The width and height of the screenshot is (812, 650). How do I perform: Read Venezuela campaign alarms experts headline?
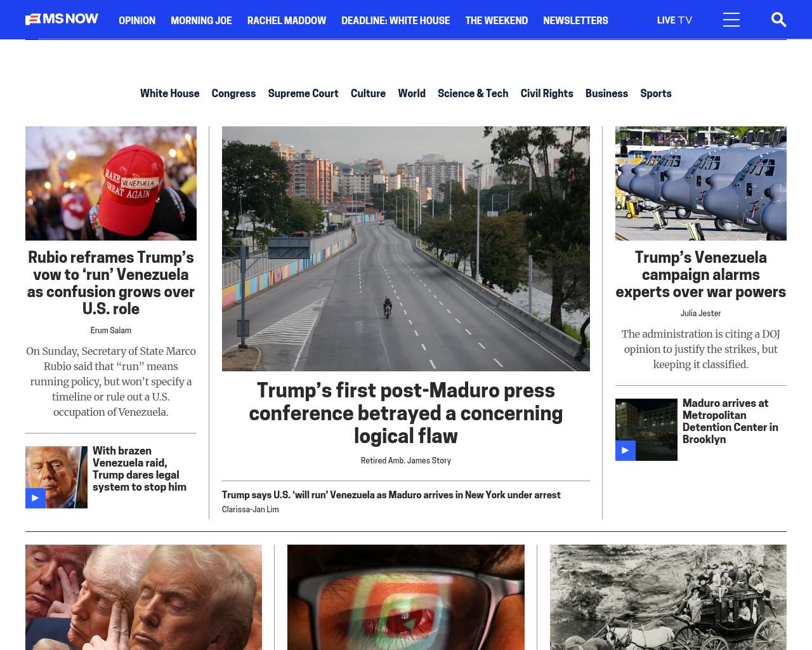tap(701, 274)
